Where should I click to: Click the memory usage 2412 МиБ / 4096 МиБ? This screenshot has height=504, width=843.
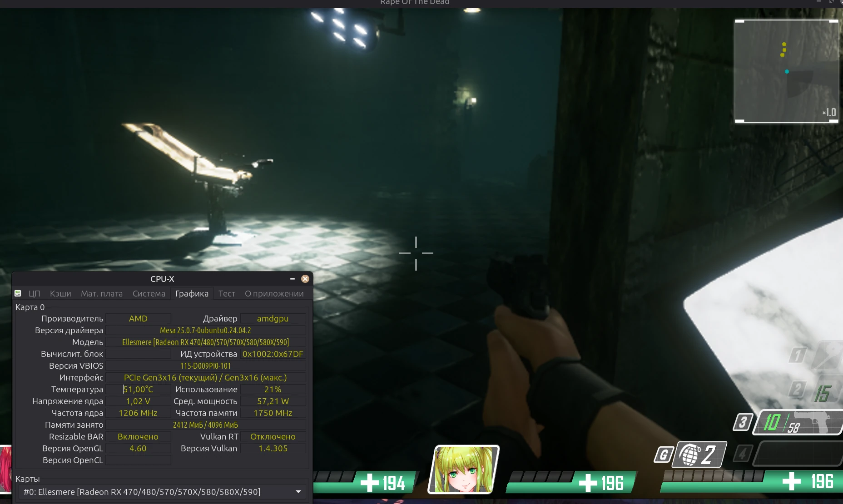[x=206, y=425]
